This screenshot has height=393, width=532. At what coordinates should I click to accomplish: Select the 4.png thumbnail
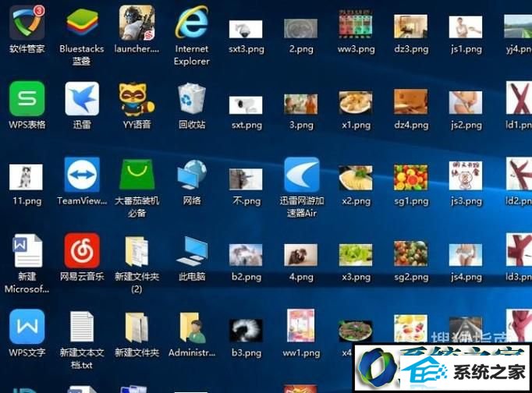(x=300, y=255)
